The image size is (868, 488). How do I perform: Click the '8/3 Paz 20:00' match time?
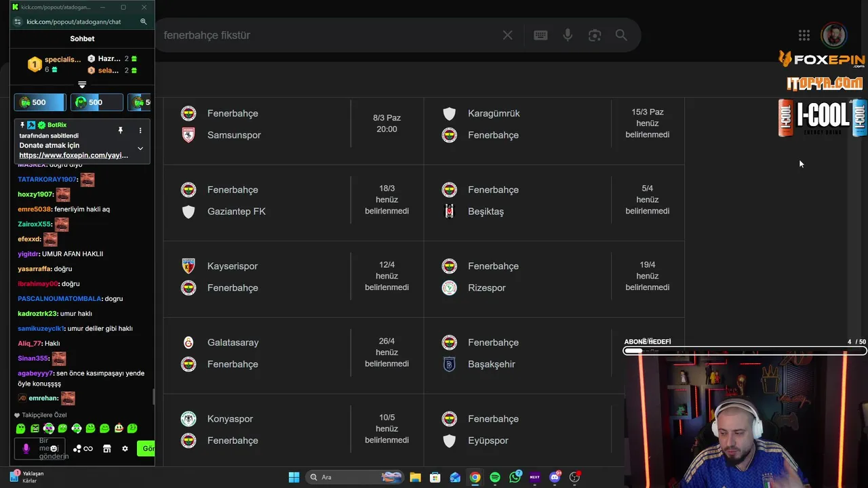(387, 123)
